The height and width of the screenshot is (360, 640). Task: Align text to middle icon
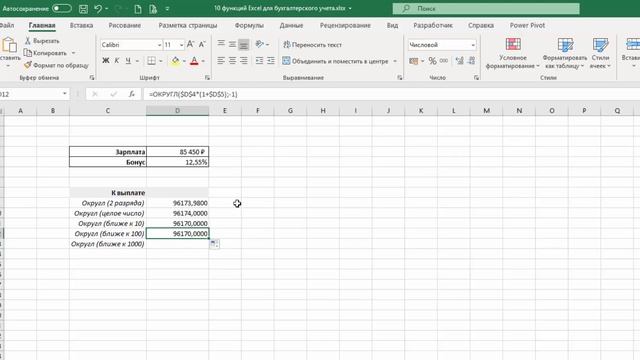point(232,44)
